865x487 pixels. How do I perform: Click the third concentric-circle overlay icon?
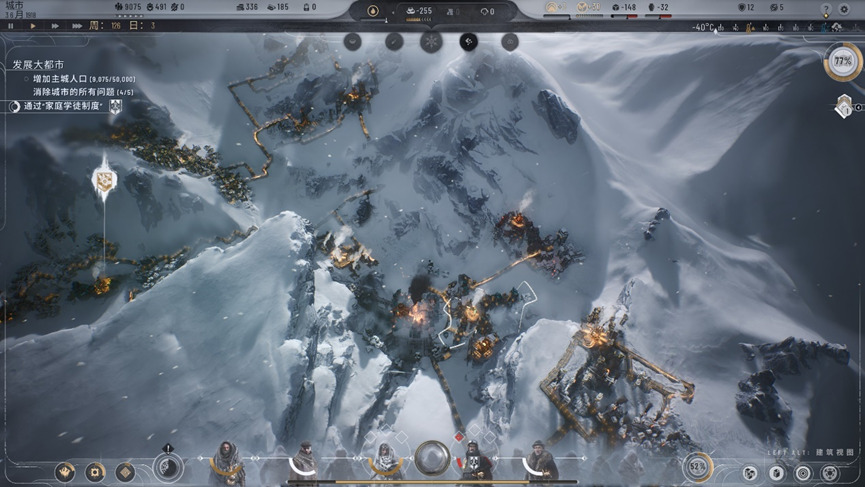point(803,473)
